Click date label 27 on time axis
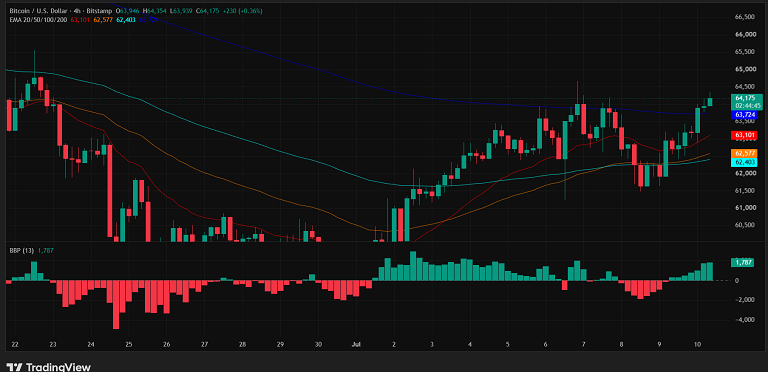 pos(205,344)
